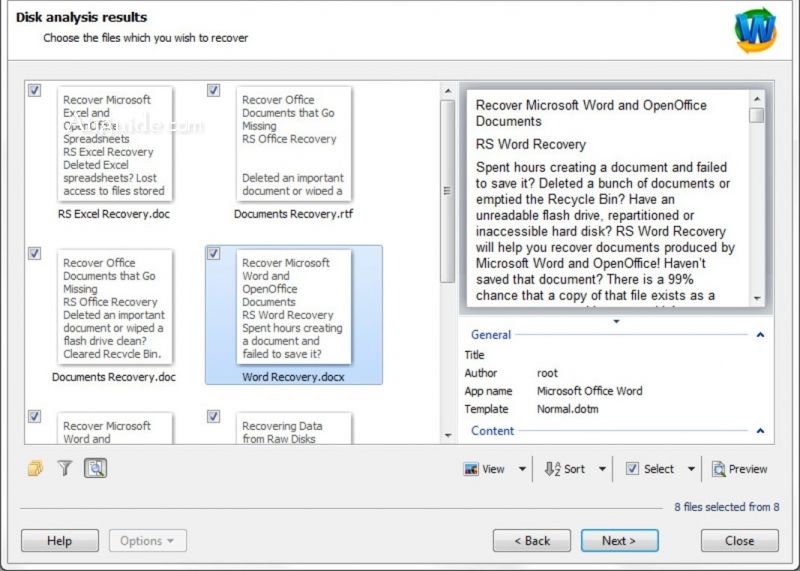Click the 'Disk analysis results' heading
The height and width of the screenshot is (571, 800).
pos(81,17)
